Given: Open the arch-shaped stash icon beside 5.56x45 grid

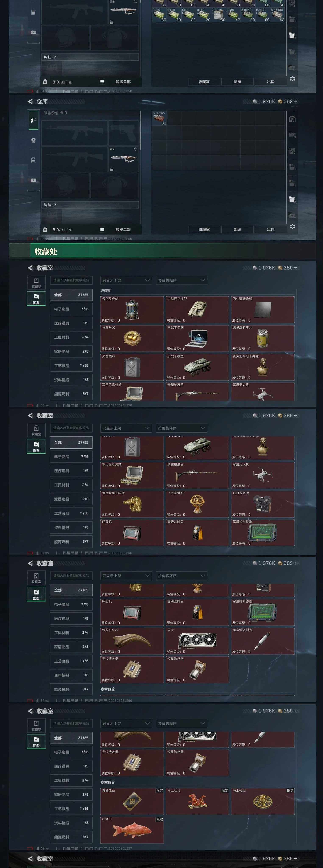Looking at the screenshot, I should coord(292,119).
